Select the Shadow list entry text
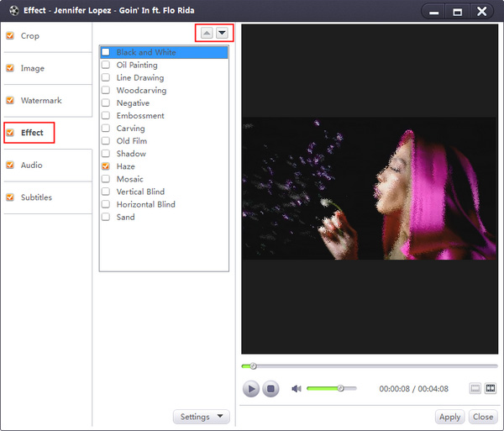The width and height of the screenshot is (504, 431). [x=131, y=154]
